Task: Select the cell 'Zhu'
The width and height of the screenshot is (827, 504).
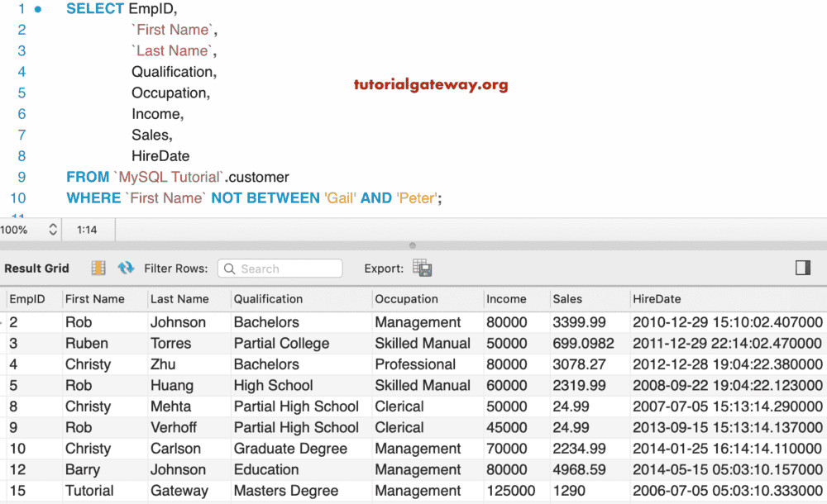Action: tap(163, 364)
